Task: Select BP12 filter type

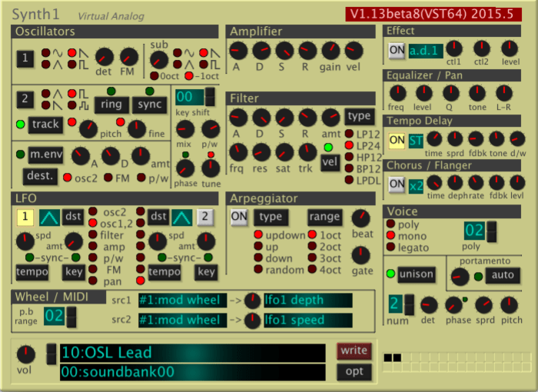Action: pyautogui.click(x=349, y=168)
